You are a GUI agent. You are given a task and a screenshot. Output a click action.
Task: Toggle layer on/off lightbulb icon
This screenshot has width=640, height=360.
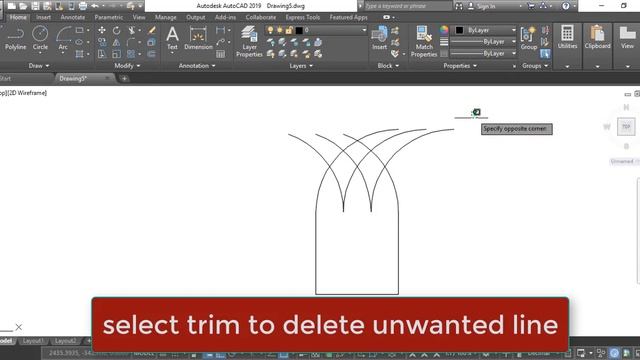pyautogui.click(x=270, y=30)
